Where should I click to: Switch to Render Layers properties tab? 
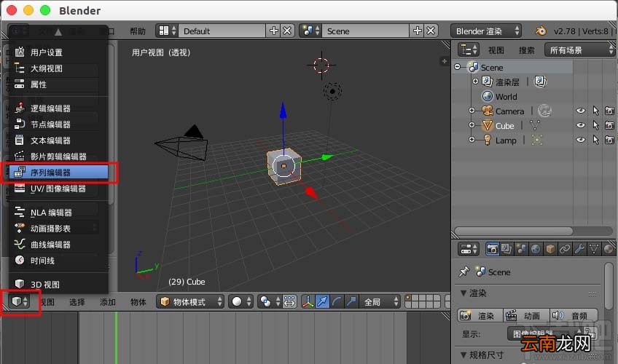(506, 249)
